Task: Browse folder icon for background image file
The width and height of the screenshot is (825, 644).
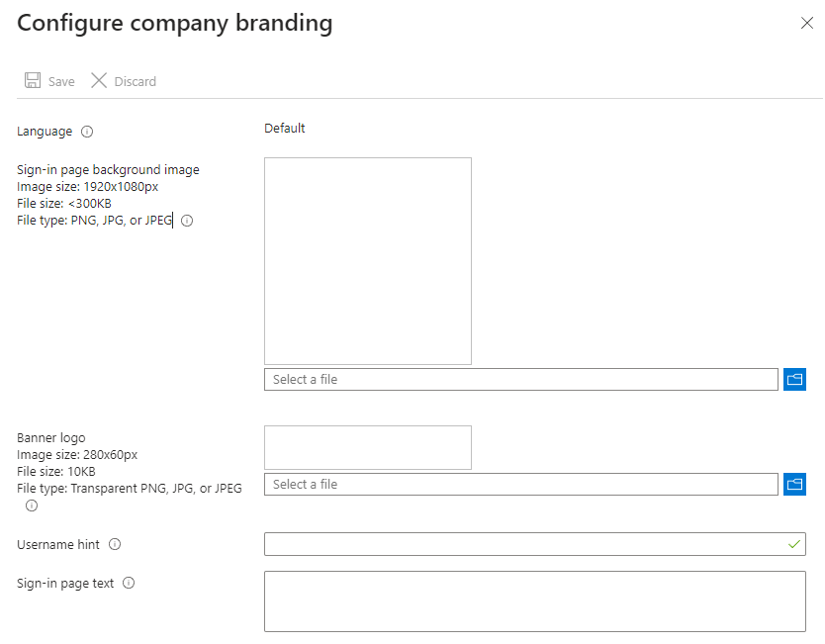Action: 794,379
